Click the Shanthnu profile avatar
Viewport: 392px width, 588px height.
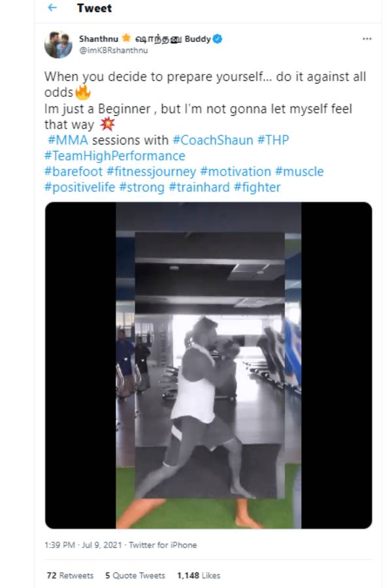59,45
